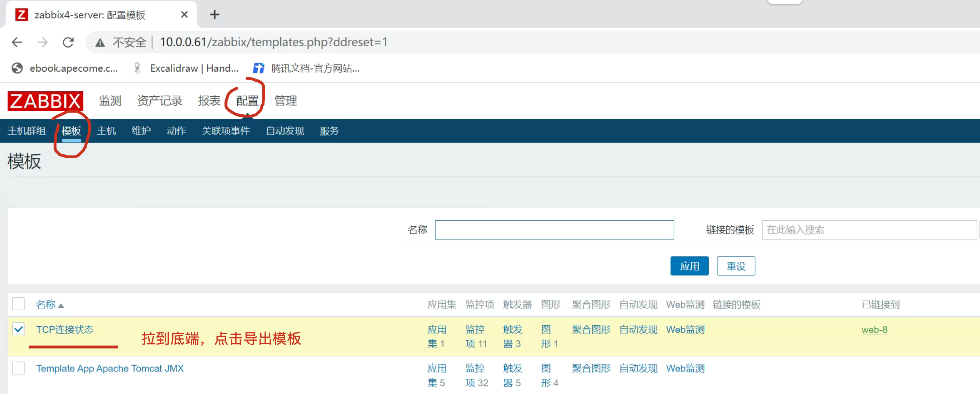Check the Template App Apache Tomcat JMX checkbox
The height and width of the screenshot is (394, 980).
coord(19,368)
